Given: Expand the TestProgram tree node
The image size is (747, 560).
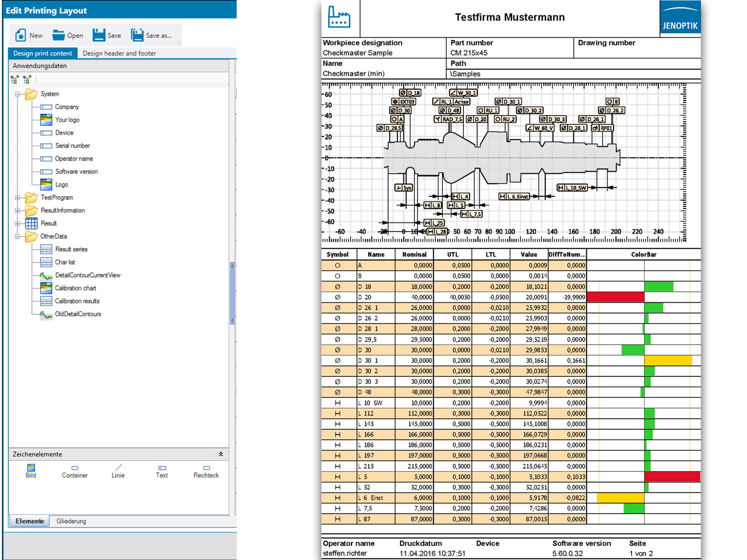Looking at the screenshot, I should [x=17, y=198].
